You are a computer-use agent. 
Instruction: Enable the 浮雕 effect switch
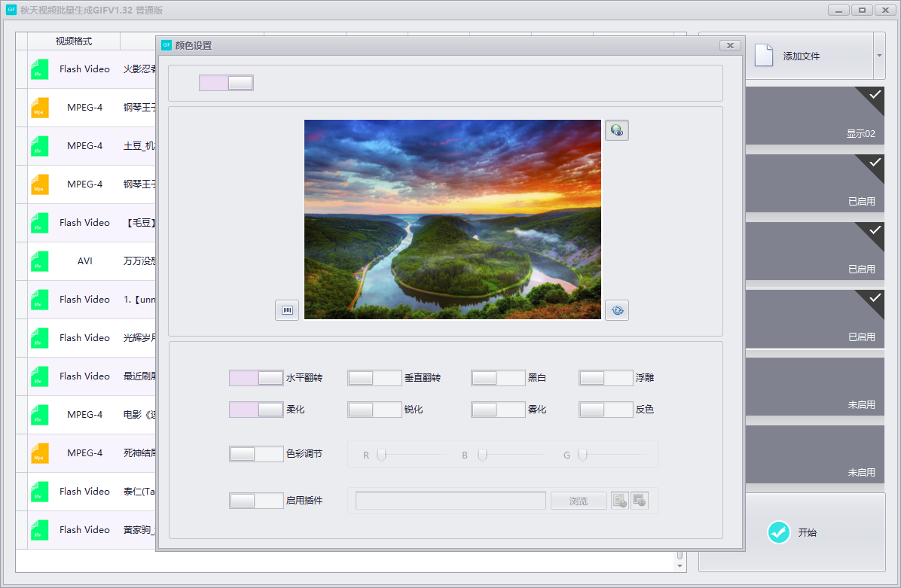[606, 377]
